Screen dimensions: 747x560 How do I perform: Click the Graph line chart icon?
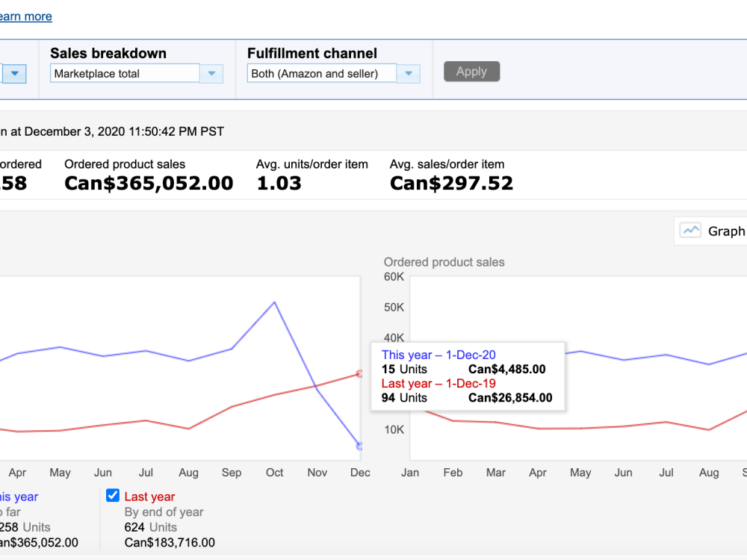click(689, 231)
